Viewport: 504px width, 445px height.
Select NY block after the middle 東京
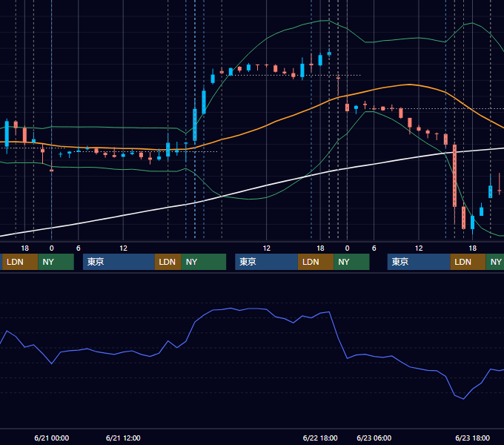click(x=351, y=262)
